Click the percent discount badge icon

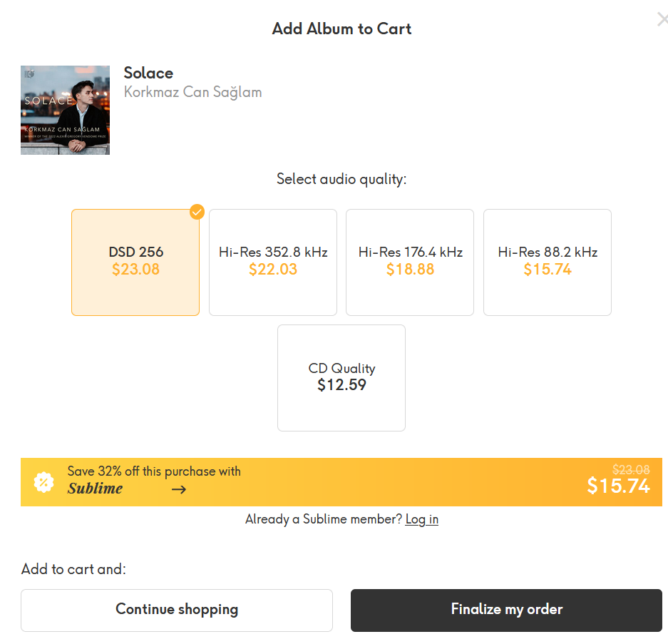tap(44, 482)
